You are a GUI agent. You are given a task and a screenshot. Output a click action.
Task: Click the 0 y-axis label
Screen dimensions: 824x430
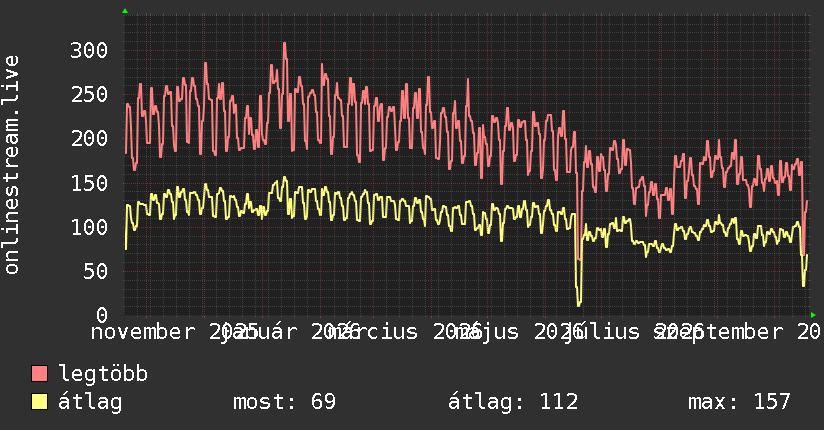[x=102, y=315]
